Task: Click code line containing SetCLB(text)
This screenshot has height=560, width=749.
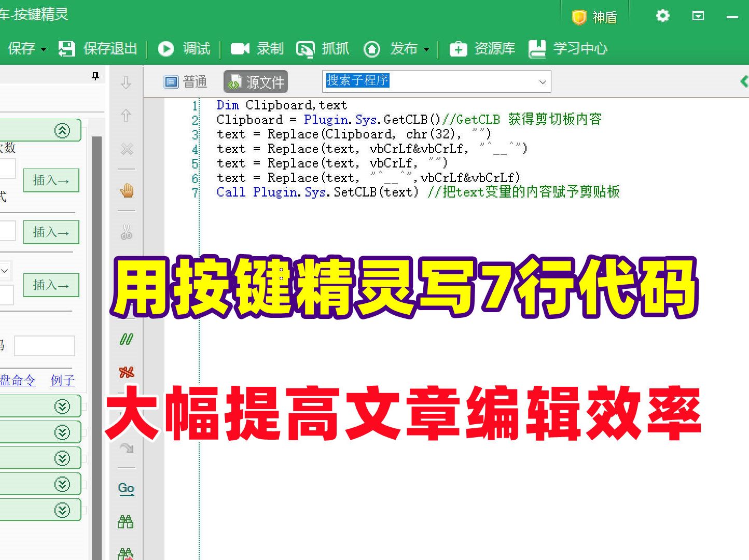Action: [418, 192]
